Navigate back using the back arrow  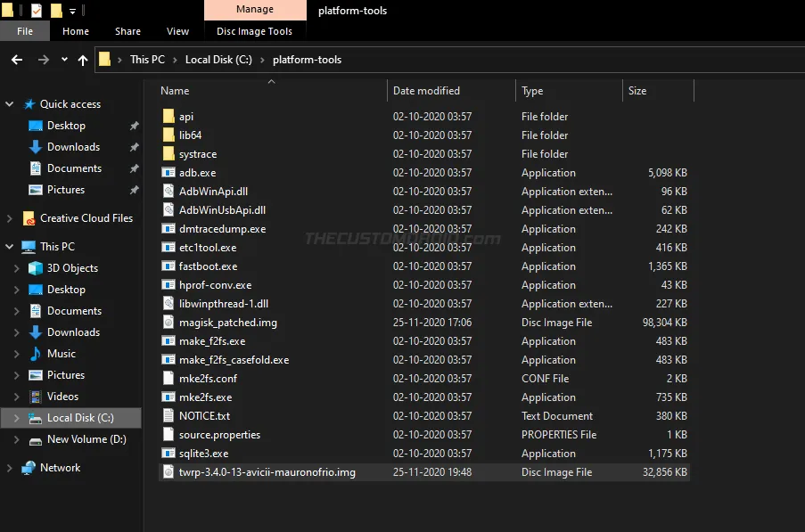click(18, 60)
